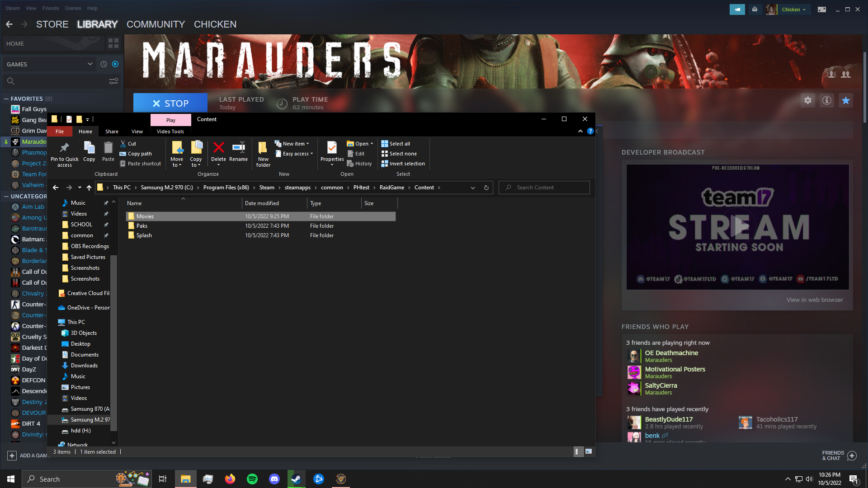This screenshot has width=868, height=488.
Task: Expand the GAMES dropdown in Steam library
Action: click(90, 64)
